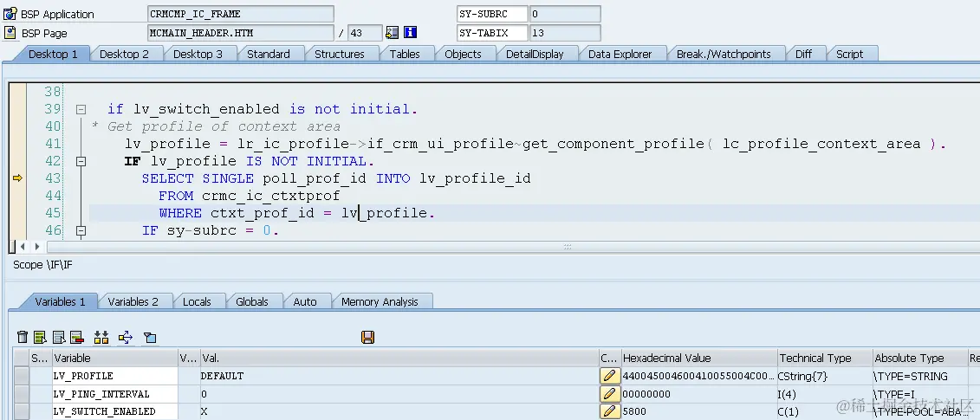Viewport: 980px width, 420px height.
Task: Click the SY-TABIX value field showing 13
Action: (x=565, y=33)
